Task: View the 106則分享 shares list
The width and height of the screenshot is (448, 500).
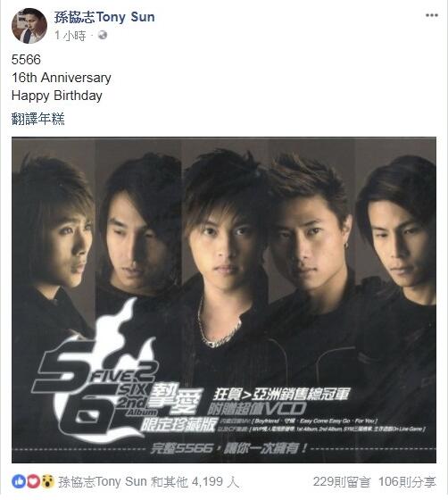Action: coord(407,481)
